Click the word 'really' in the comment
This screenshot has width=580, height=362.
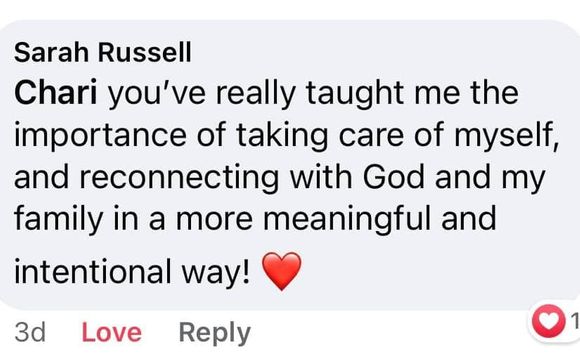(256, 94)
